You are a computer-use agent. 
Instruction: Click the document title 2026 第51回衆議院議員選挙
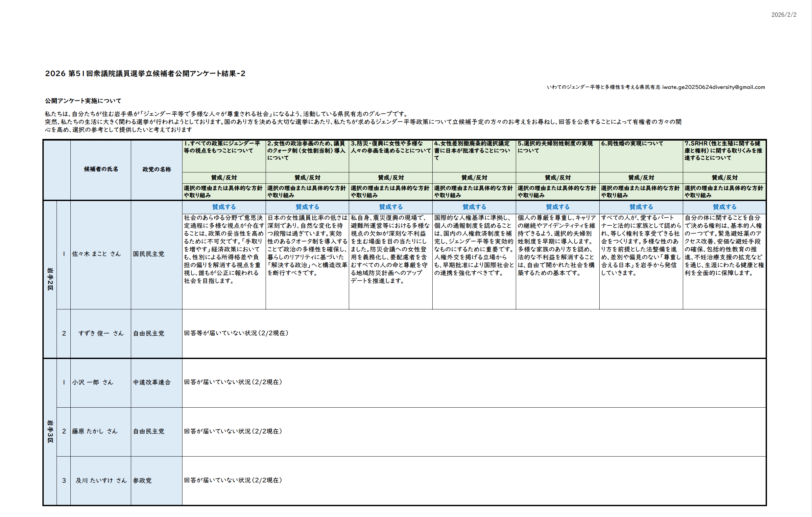[145, 74]
